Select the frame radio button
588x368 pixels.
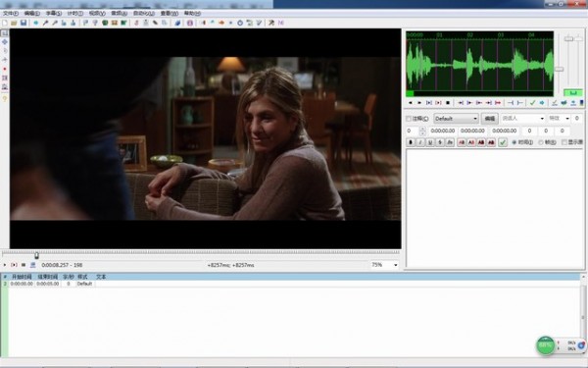click(541, 142)
